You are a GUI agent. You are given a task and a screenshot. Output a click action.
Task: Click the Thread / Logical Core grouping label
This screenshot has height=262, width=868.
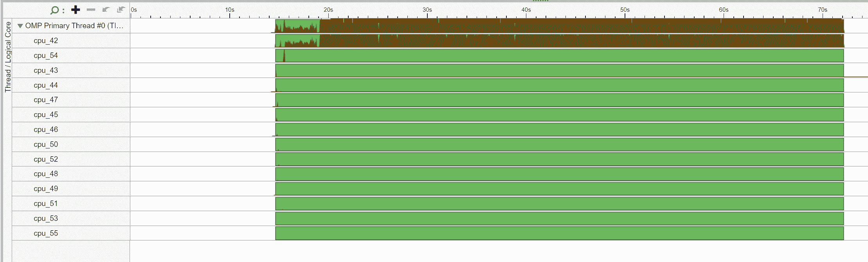[8, 57]
